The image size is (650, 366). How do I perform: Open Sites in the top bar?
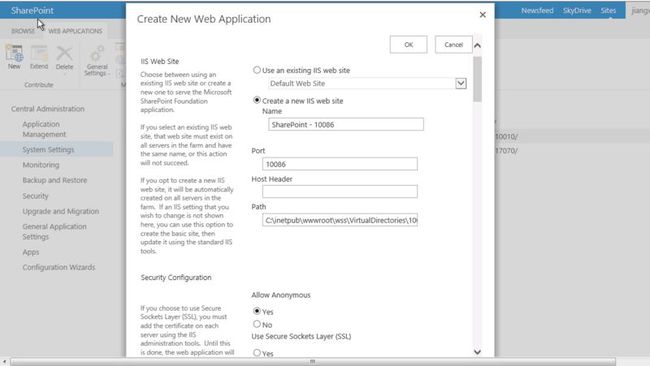[608, 11]
